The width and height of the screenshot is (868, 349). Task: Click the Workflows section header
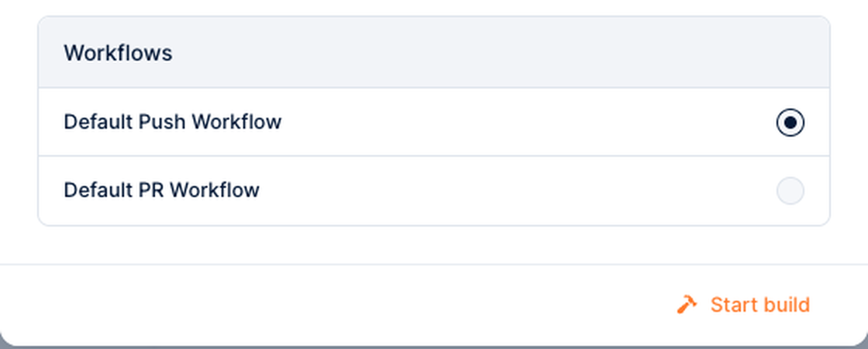click(x=434, y=52)
